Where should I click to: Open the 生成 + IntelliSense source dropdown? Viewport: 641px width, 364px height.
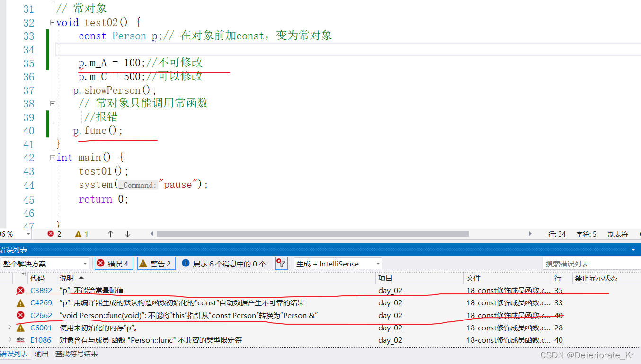click(x=338, y=264)
